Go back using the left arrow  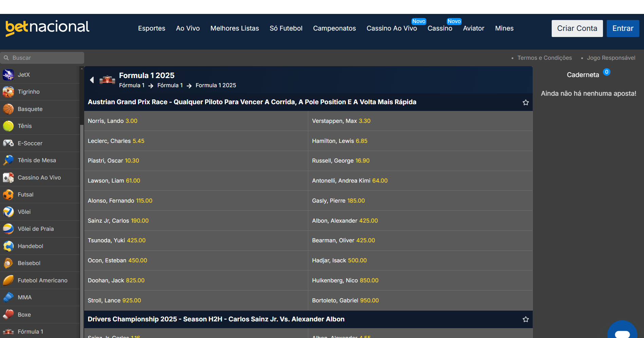pyautogui.click(x=92, y=80)
